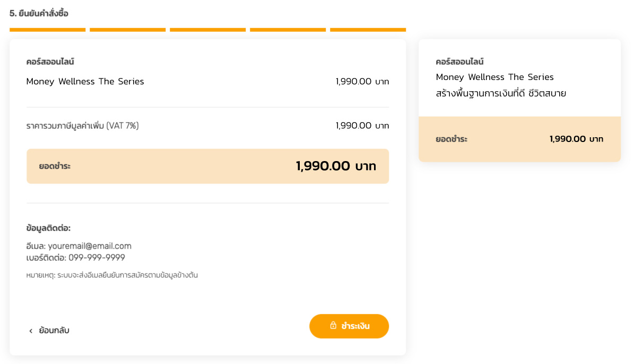
Task: Select the first progress step bar
Action: [47, 30]
